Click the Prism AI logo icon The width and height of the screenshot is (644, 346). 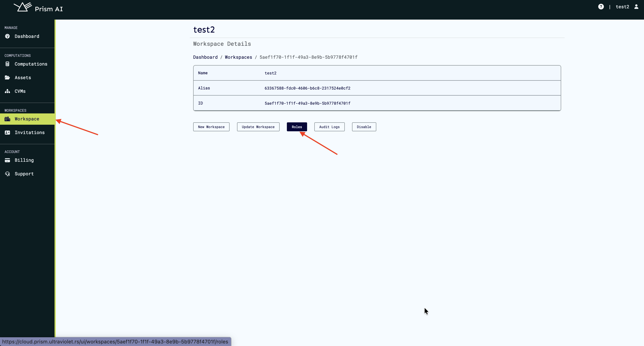(23, 7)
